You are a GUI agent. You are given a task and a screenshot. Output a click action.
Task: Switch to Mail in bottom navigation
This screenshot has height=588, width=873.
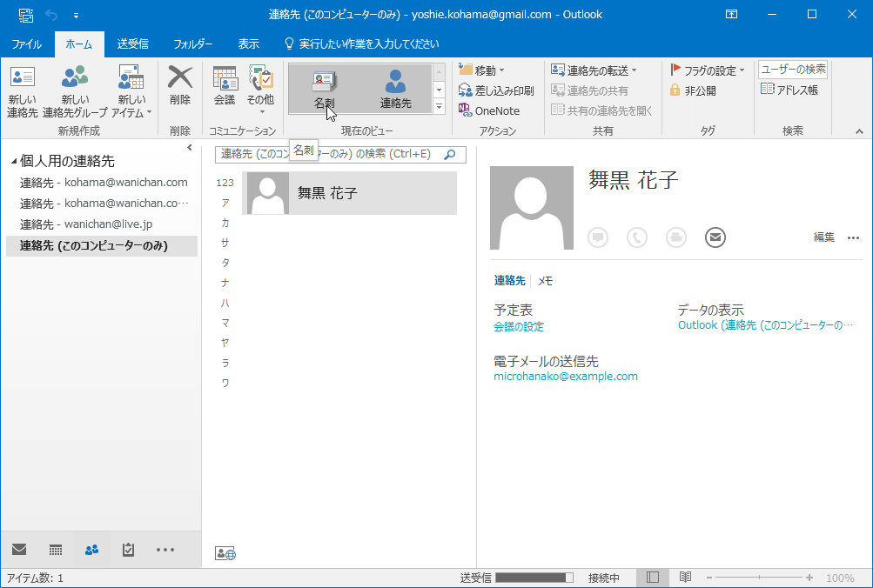tap(19, 550)
